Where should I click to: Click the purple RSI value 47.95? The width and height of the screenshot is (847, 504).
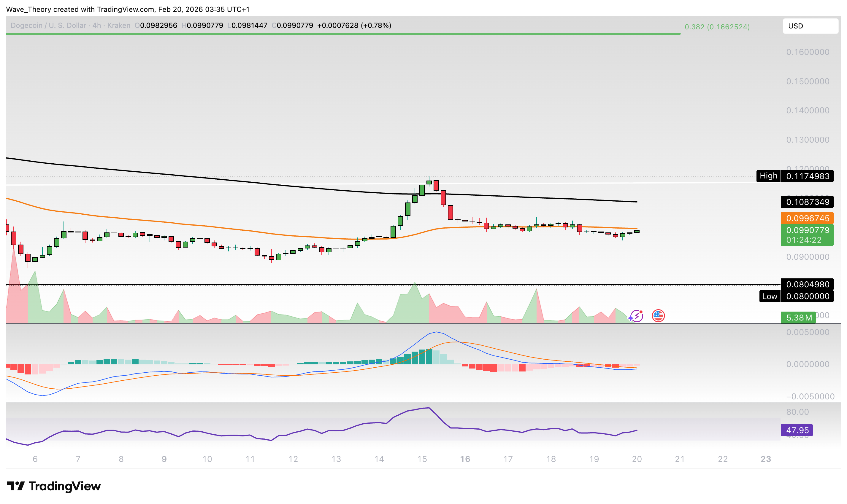point(797,430)
